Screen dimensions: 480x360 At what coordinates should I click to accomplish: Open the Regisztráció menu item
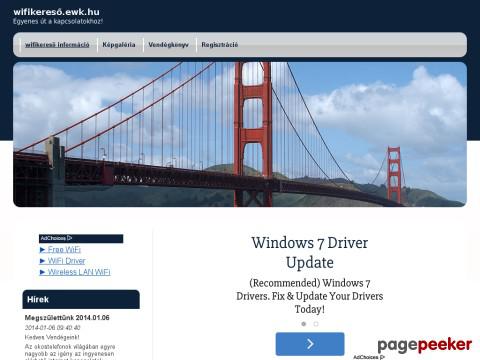pyautogui.click(x=220, y=45)
